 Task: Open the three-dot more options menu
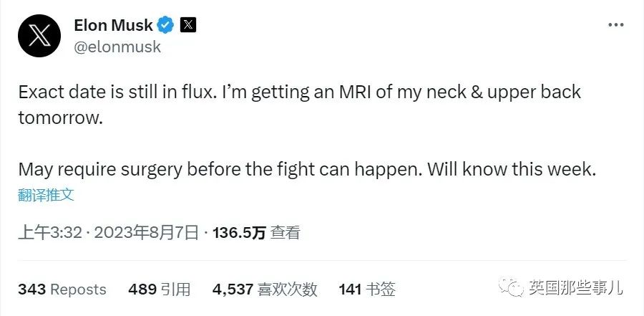click(615, 25)
